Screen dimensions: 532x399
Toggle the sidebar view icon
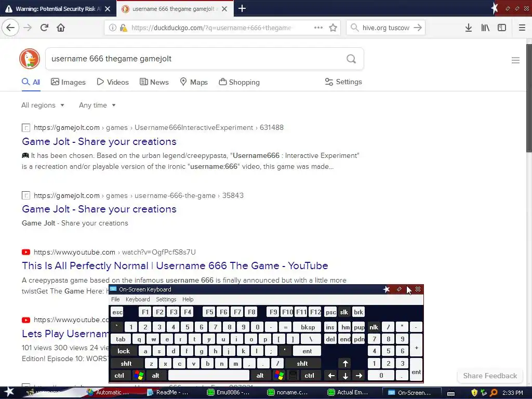502,28
